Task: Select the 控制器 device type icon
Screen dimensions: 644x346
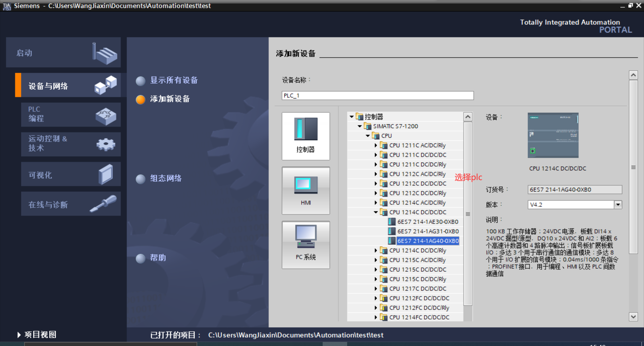Action: pos(305,136)
